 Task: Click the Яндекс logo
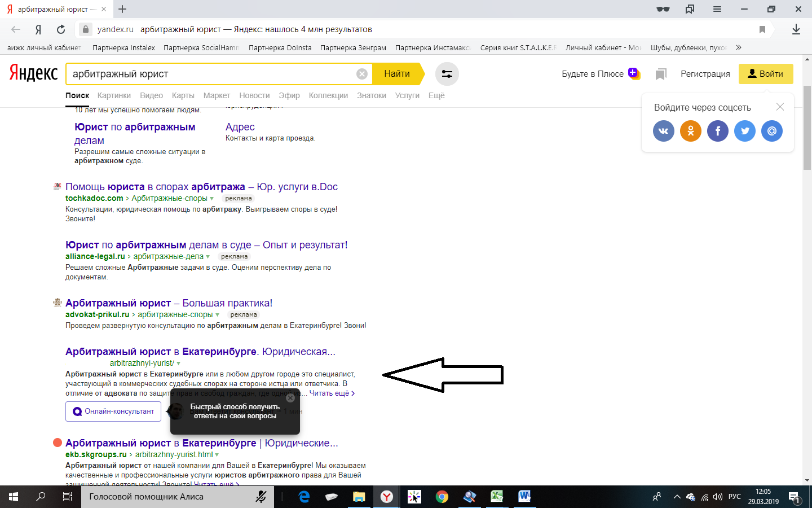point(33,73)
